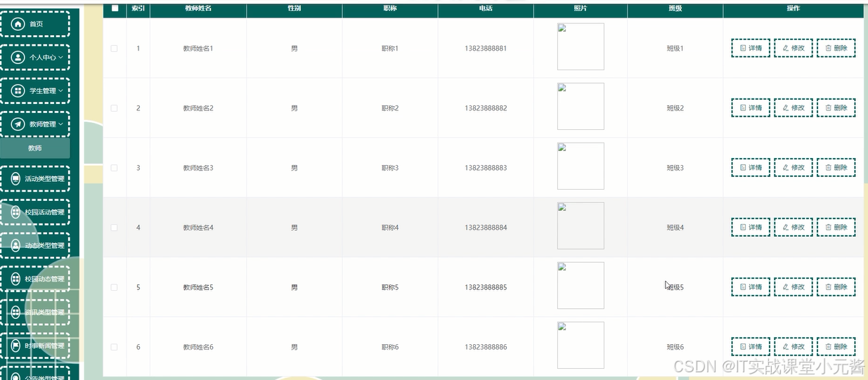Click 删除 for 教师姓名2
Viewport: 868px width, 380px height.
coord(836,108)
